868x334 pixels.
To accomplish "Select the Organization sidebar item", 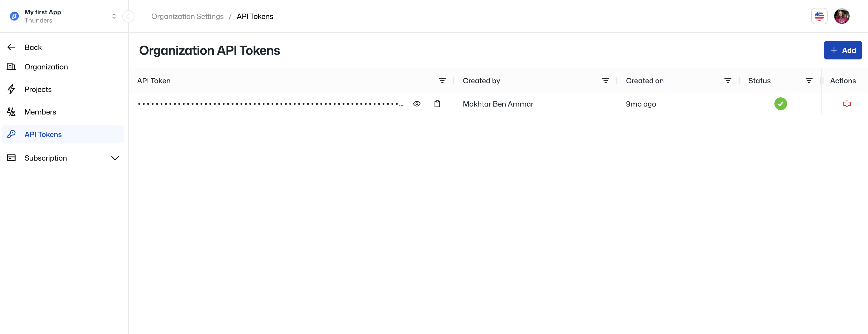I will point(46,67).
